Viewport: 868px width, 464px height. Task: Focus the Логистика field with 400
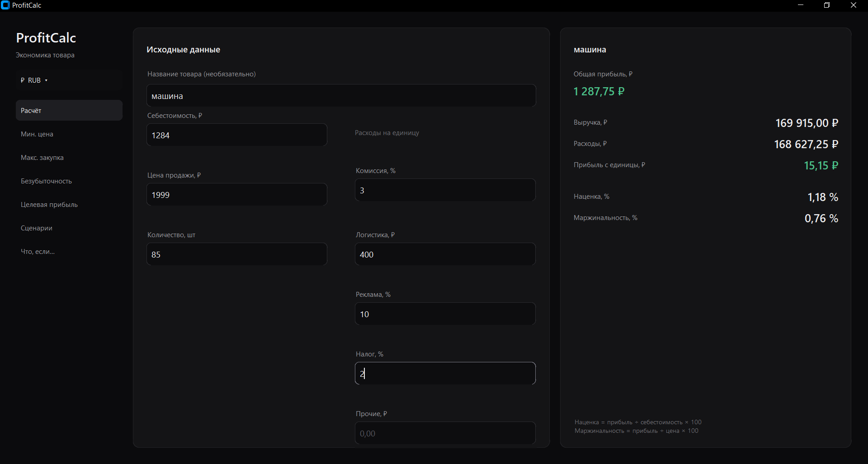tap(445, 254)
